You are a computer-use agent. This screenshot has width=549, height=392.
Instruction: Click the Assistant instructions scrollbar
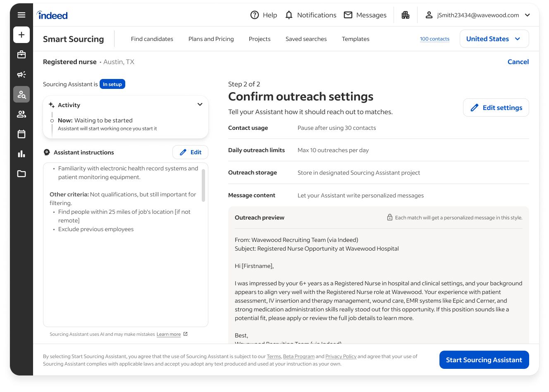(203, 185)
